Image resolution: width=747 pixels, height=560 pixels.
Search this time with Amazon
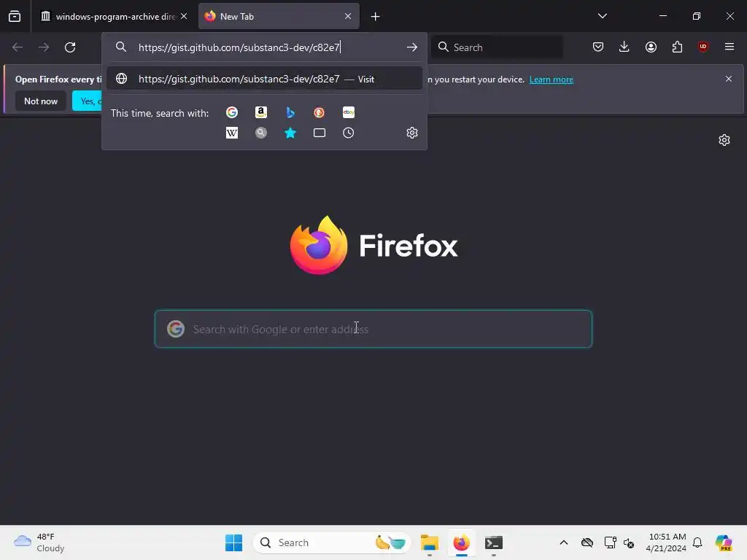click(261, 112)
